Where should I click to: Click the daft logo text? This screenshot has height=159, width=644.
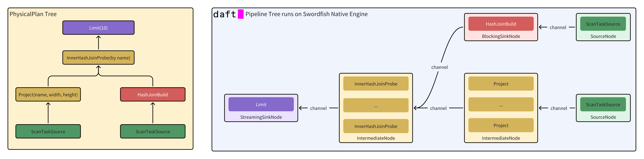click(x=224, y=14)
